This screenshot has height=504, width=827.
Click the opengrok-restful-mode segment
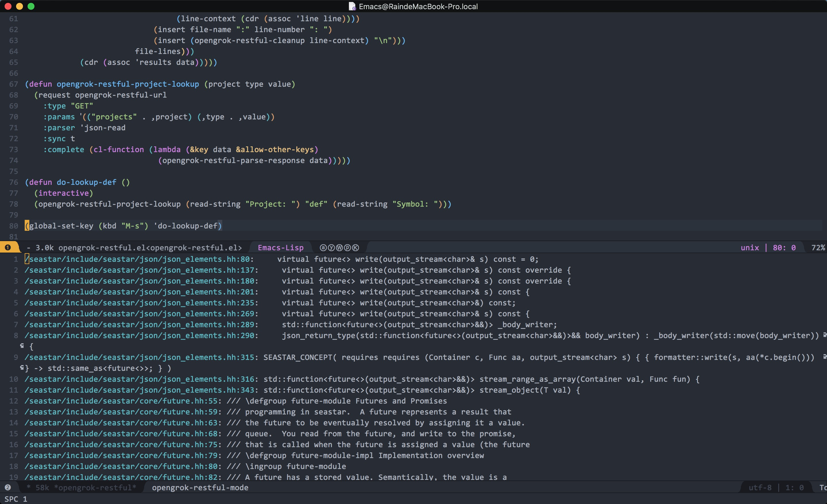click(200, 488)
